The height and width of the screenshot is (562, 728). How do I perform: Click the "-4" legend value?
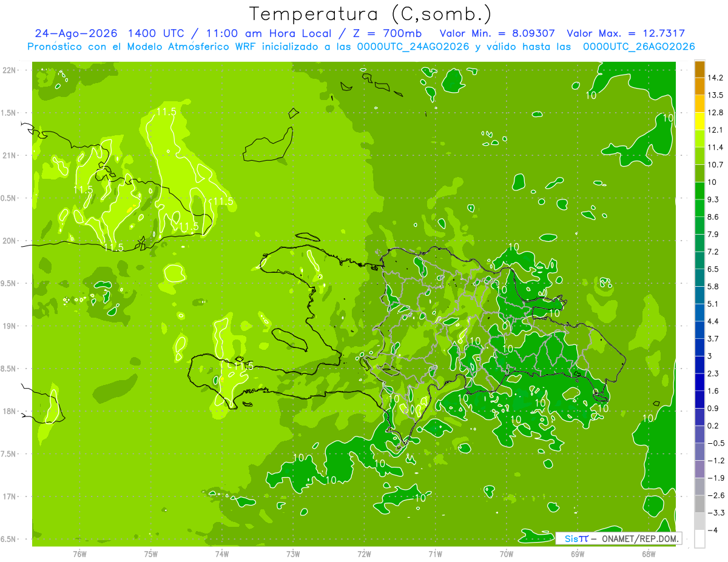(712, 530)
